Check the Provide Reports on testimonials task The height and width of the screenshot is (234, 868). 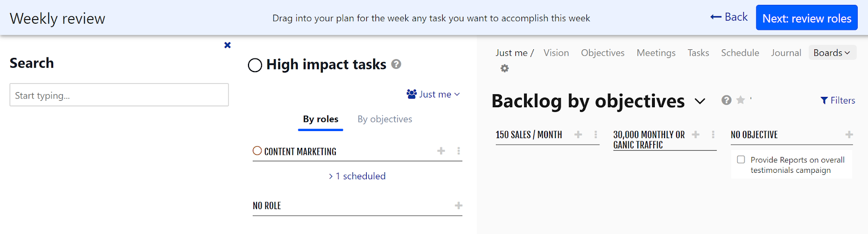point(741,160)
